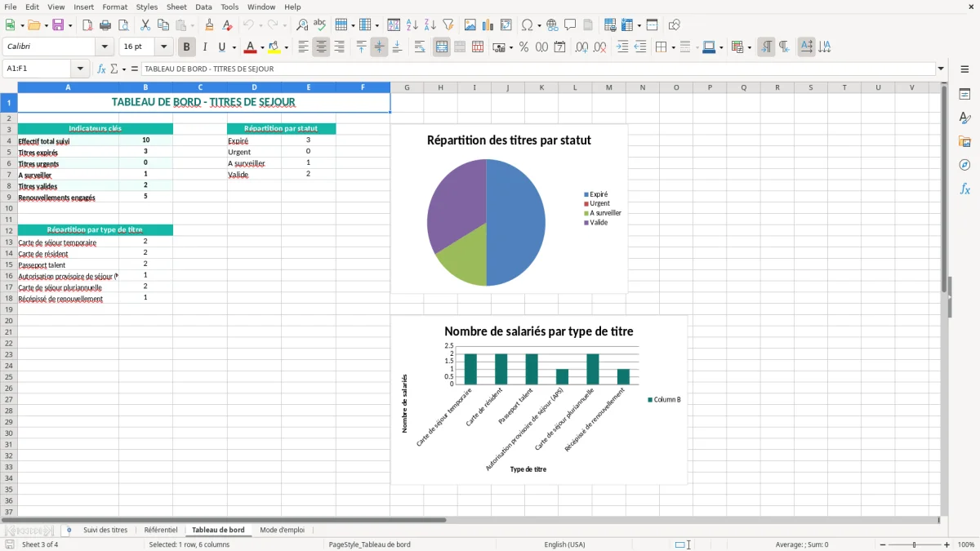The image size is (980, 551).
Task: Open the background color dropdown arrow
Action: click(286, 47)
